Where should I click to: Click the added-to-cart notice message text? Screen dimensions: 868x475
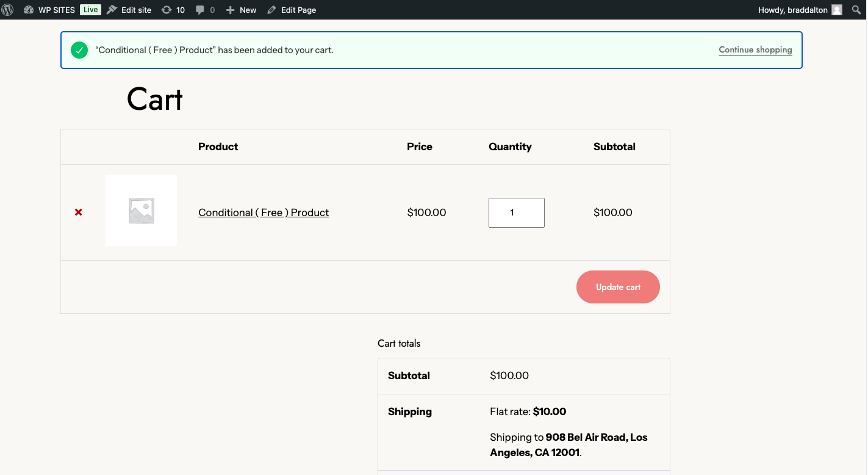pyautogui.click(x=215, y=50)
